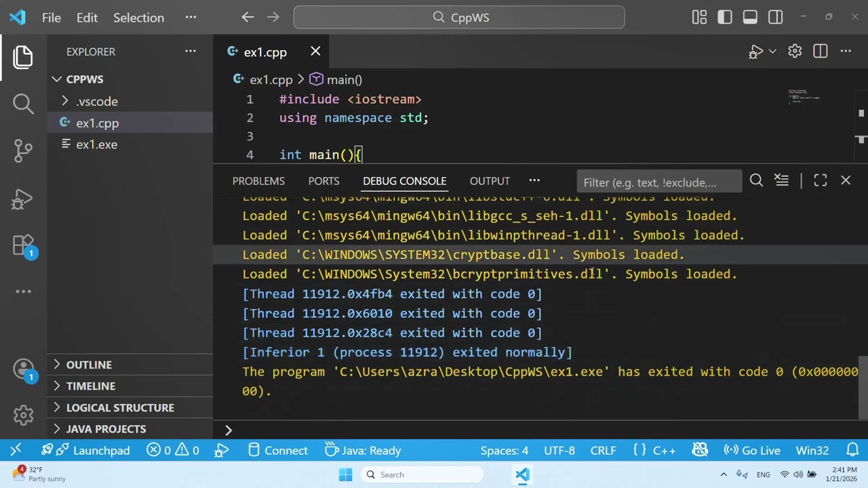Select ex1.cpp in the Explorer tree
The height and width of the screenshot is (488, 868).
tap(130, 123)
